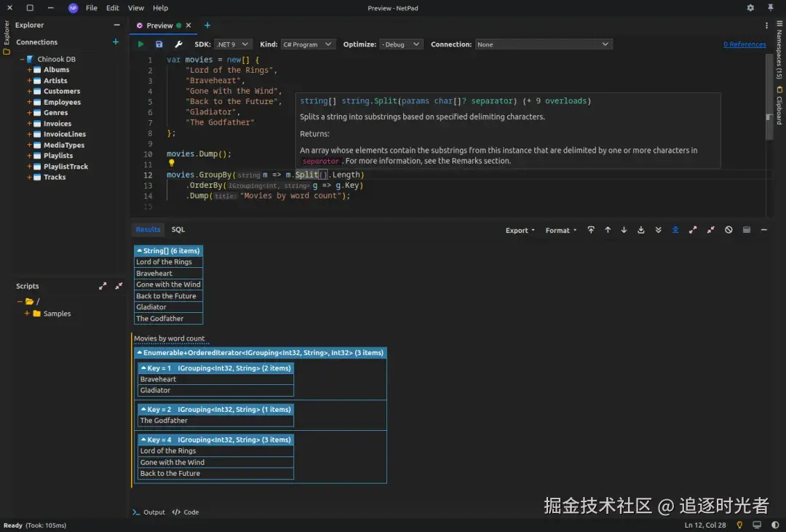Screen dimensions: 786x532
Task: Open the Clipboard side panel
Action: [x=779, y=106]
